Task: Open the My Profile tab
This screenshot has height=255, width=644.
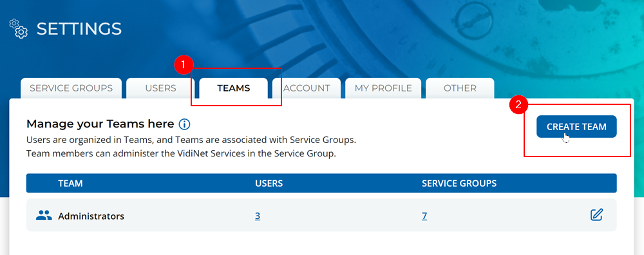Action: pyautogui.click(x=383, y=88)
